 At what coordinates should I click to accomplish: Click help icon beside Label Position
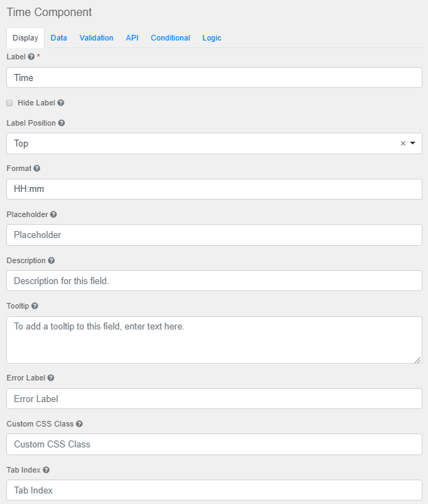61,123
